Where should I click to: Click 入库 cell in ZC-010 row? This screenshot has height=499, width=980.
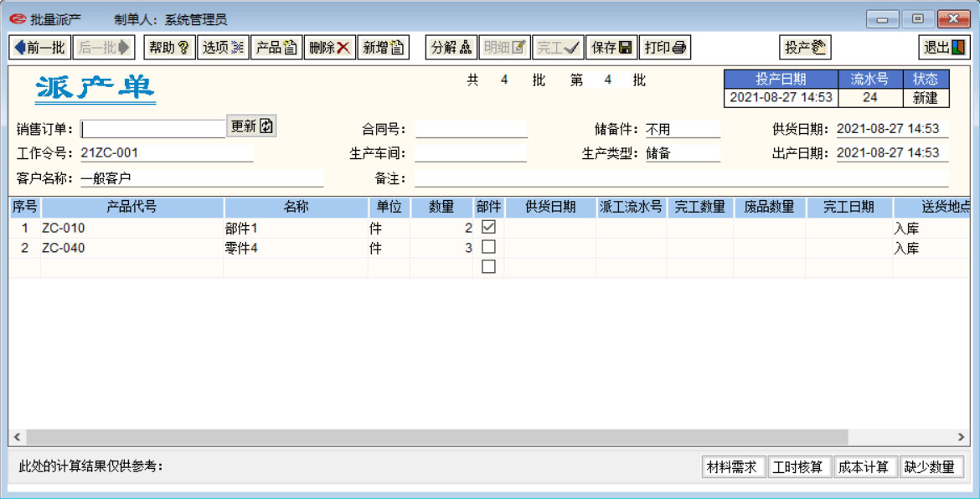(931, 229)
